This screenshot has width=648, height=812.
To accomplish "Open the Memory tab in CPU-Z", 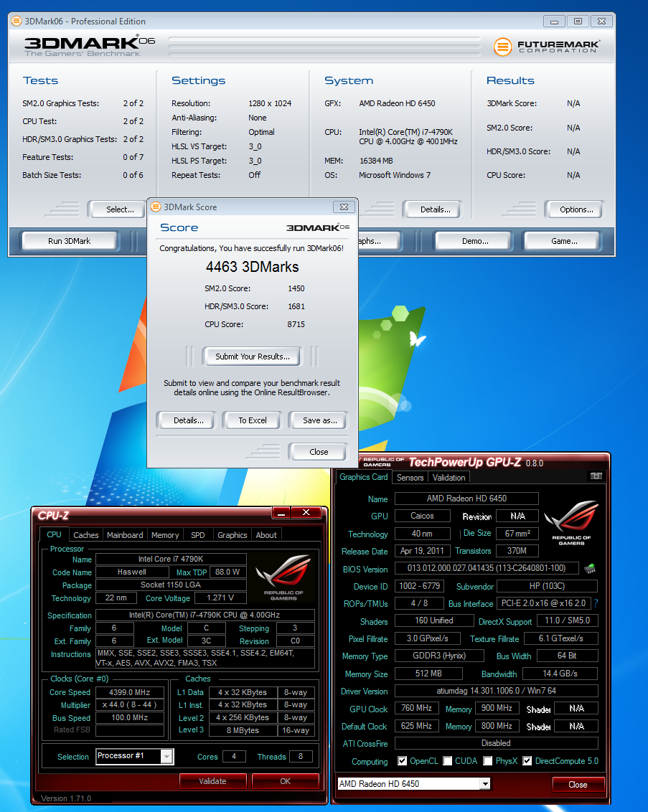I will (165, 535).
